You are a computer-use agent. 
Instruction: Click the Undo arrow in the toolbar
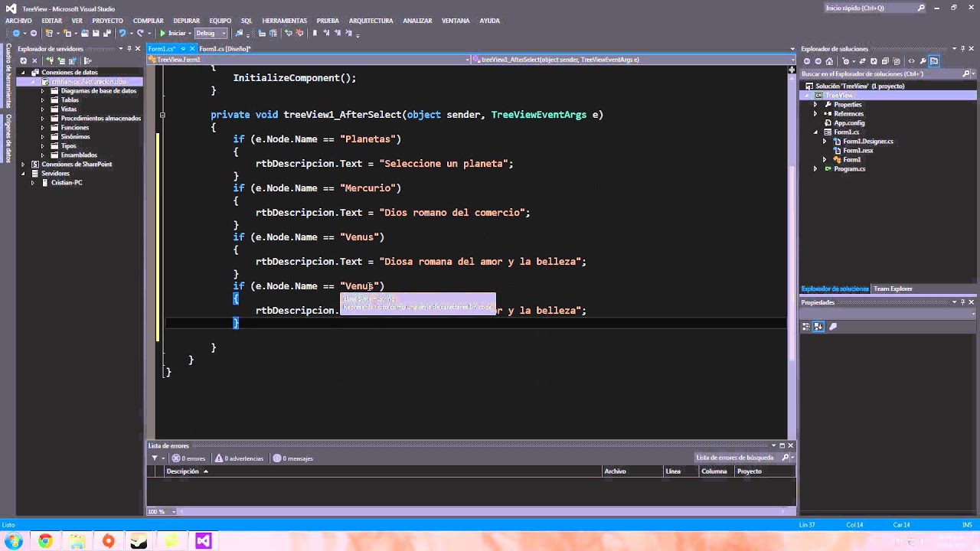pos(122,34)
